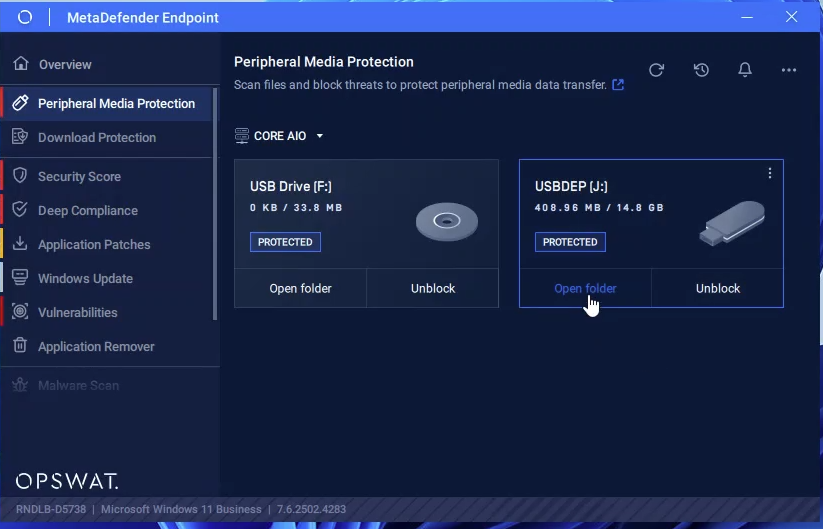Viewport: 823px width, 529px height.
Task: Click the Security Score shield icon
Action: coord(20,176)
